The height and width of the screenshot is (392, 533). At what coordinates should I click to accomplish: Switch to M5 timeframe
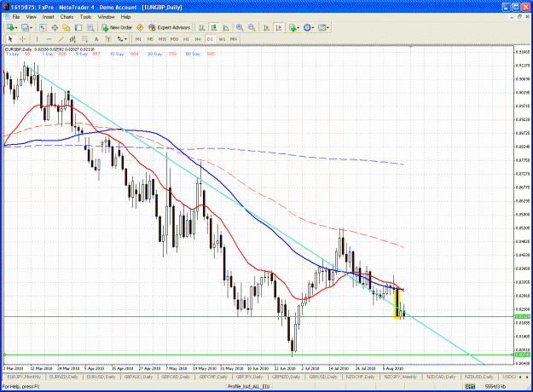pyautogui.click(x=150, y=39)
